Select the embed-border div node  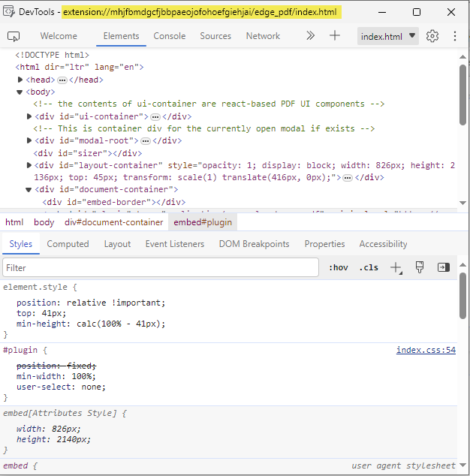point(114,202)
